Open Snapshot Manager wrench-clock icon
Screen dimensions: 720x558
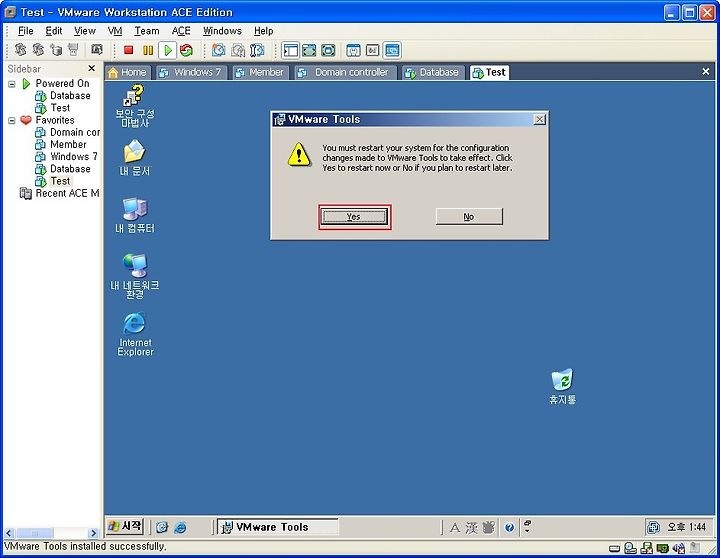point(257,50)
